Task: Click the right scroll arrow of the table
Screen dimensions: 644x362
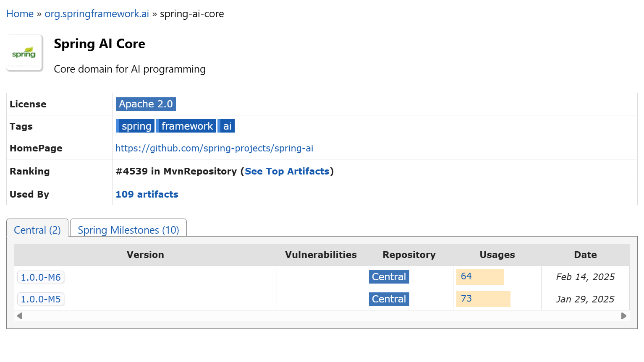Action: (x=624, y=316)
